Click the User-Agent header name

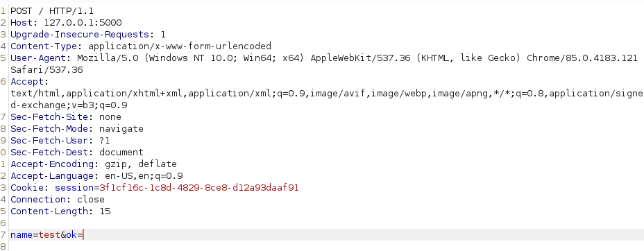click(x=35, y=58)
